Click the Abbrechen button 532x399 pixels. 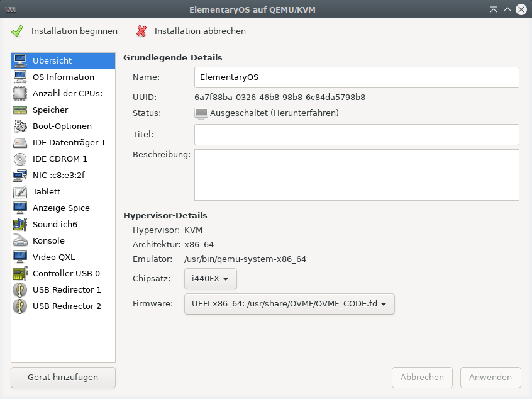[x=422, y=377]
